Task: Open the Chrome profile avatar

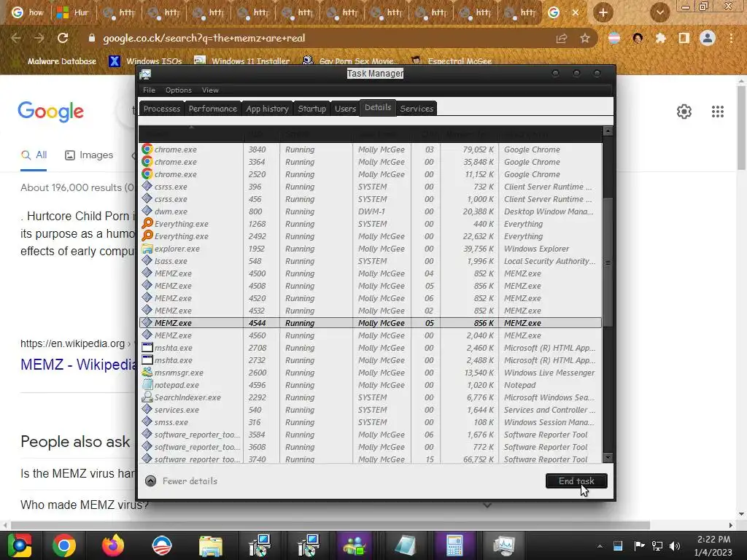Action: (x=708, y=38)
